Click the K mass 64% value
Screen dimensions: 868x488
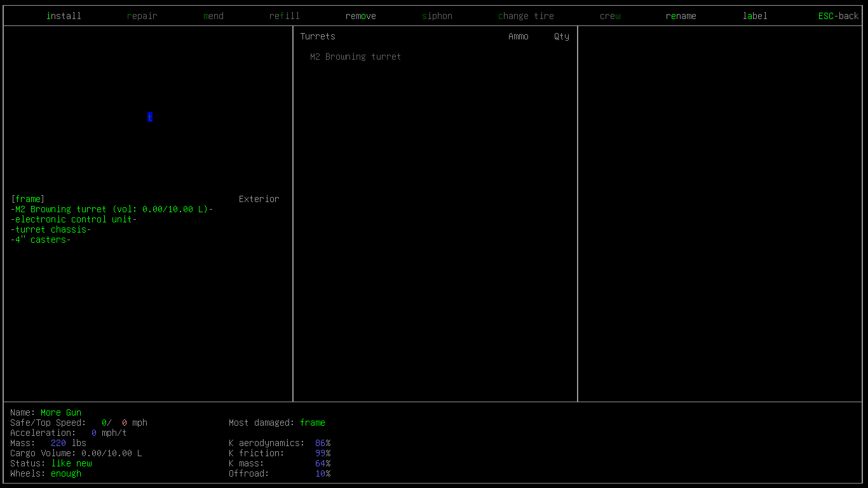pyautogui.click(x=323, y=463)
